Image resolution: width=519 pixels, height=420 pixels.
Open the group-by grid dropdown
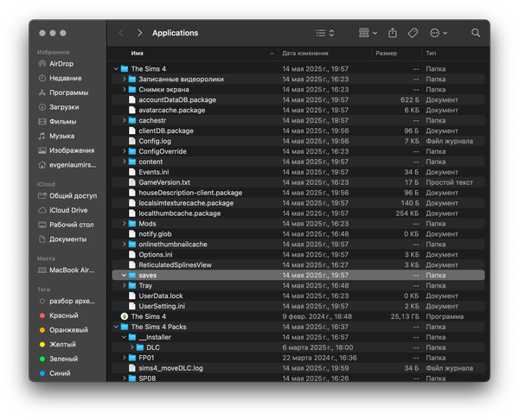368,33
